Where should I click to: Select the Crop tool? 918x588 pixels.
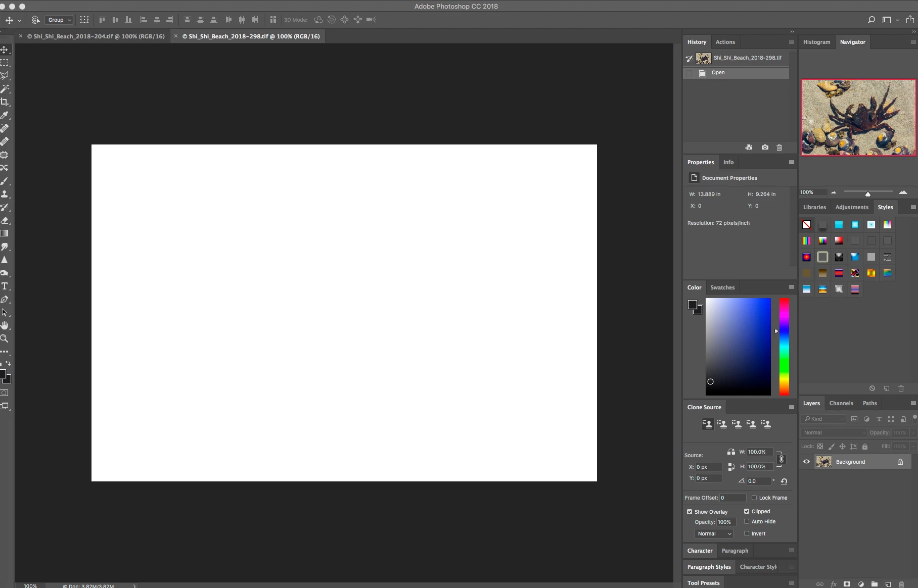click(5, 102)
